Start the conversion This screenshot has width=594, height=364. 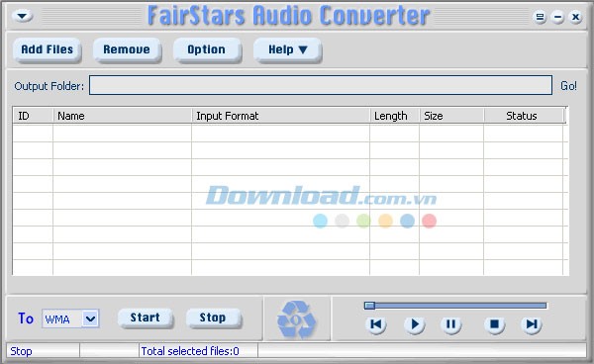click(x=146, y=318)
